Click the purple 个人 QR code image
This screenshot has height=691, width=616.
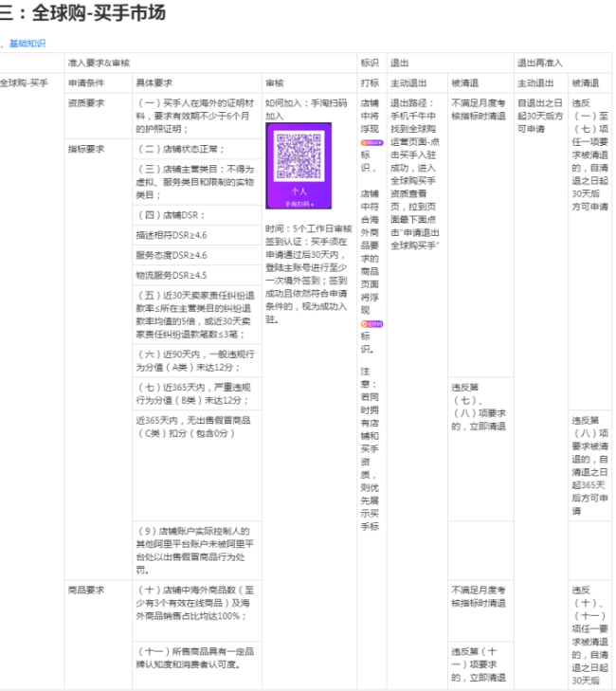[x=299, y=166]
